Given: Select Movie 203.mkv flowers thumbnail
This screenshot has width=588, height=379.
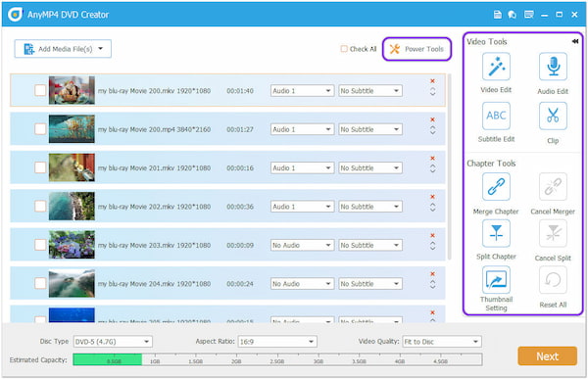Looking at the screenshot, I should point(72,245).
